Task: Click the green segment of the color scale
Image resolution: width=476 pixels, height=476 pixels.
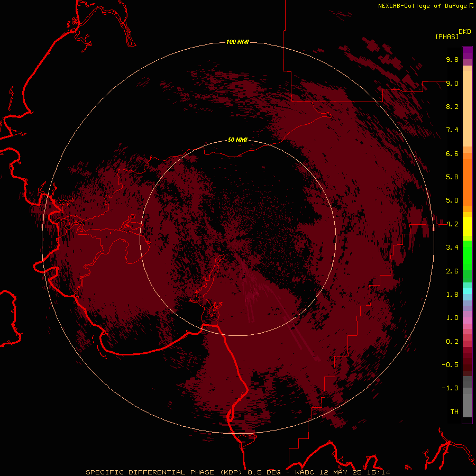Action: (467, 256)
